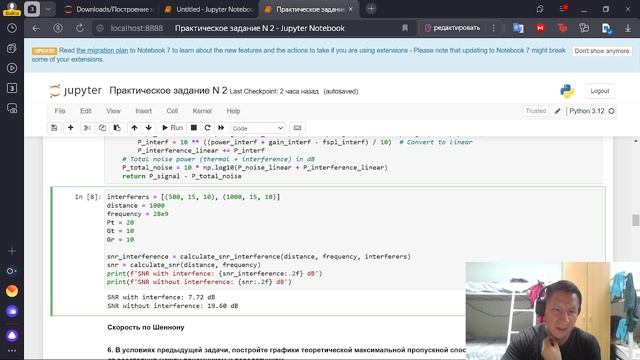Save notebook with the floppy disk icon
The width and height of the screenshot is (640, 360).
(54, 128)
